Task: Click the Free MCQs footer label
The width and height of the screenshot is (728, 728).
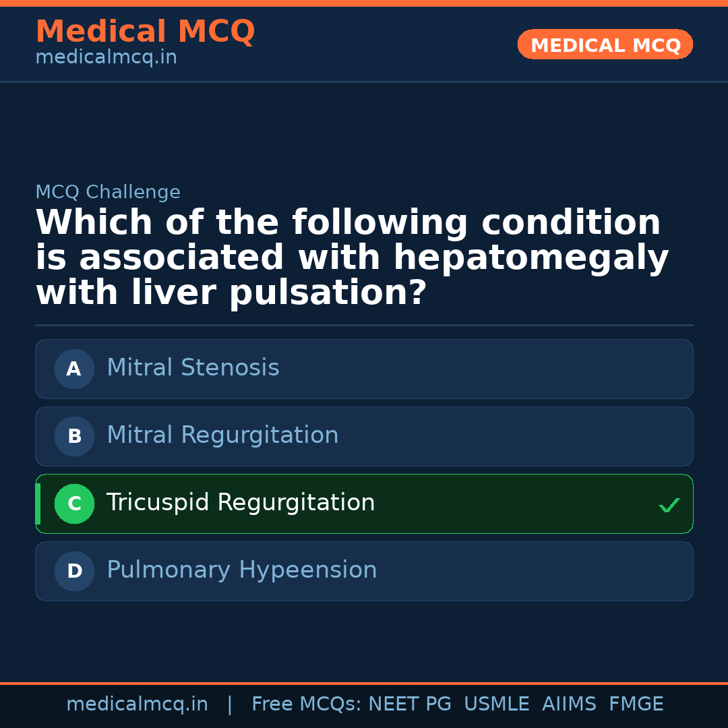Action: point(306,704)
